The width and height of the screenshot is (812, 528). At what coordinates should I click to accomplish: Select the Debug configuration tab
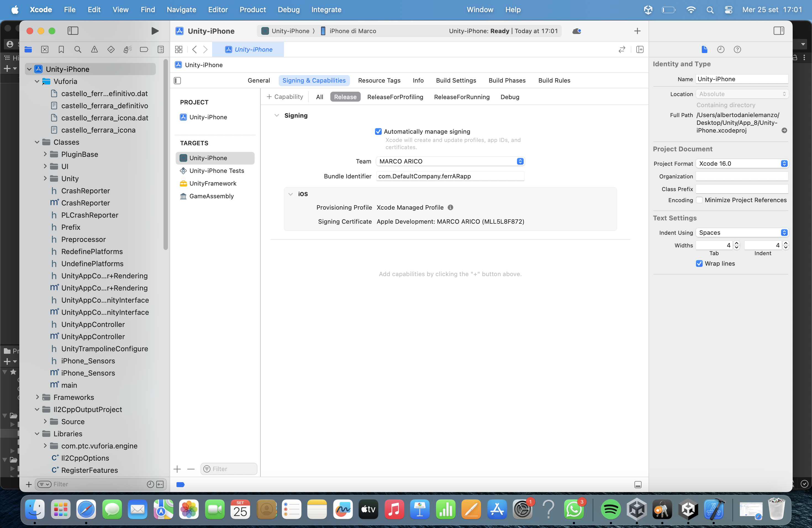coord(510,97)
